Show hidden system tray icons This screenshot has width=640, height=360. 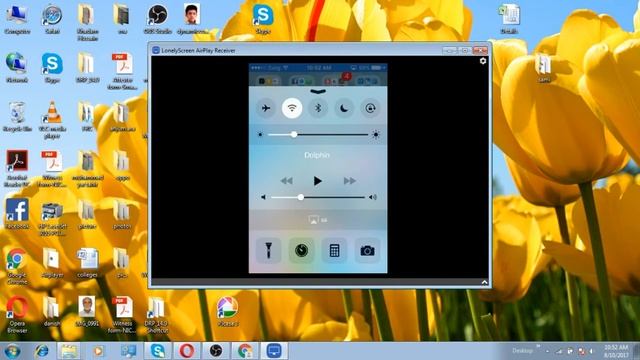click(547, 351)
